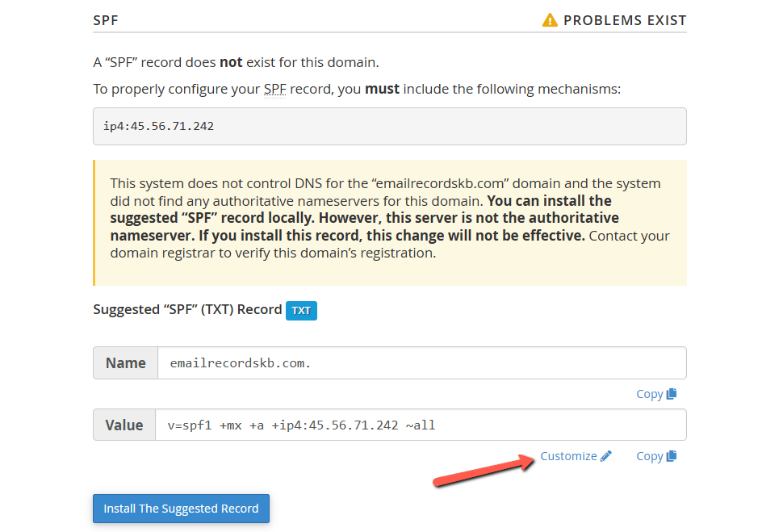
Task: Click the Value row label
Action: [124, 425]
